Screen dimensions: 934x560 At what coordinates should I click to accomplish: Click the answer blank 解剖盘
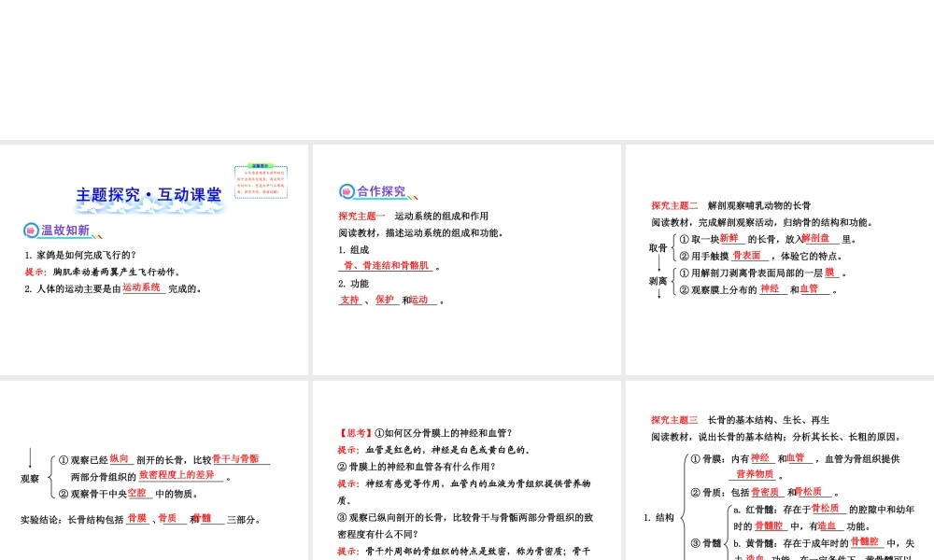(815, 239)
